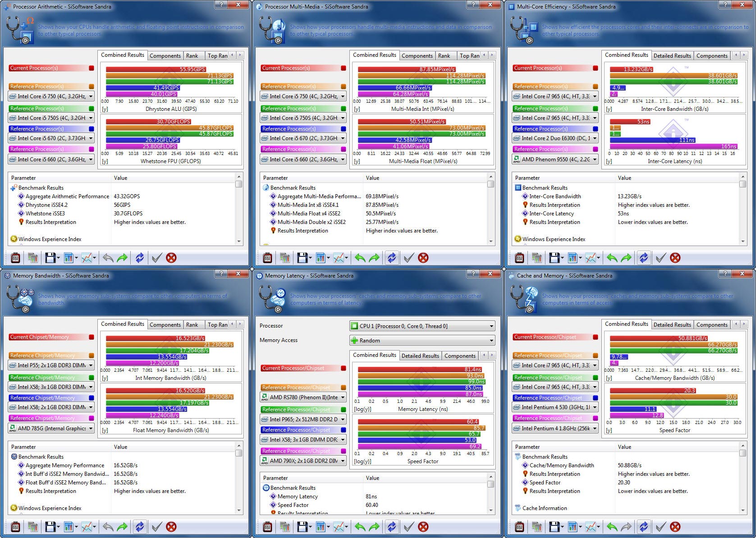Image resolution: width=756 pixels, height=538 pixels.
Task: Click the red cancel icon in Processor Arithmetic
Action: (171, 258)
